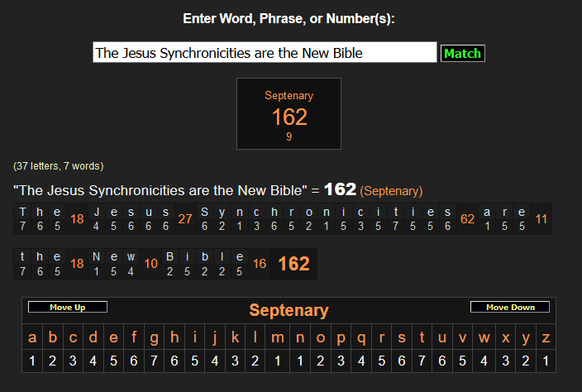The image size is (582, 392).
Task: Click letter q in the cipher chart
Action: click(x=360, y=337)
